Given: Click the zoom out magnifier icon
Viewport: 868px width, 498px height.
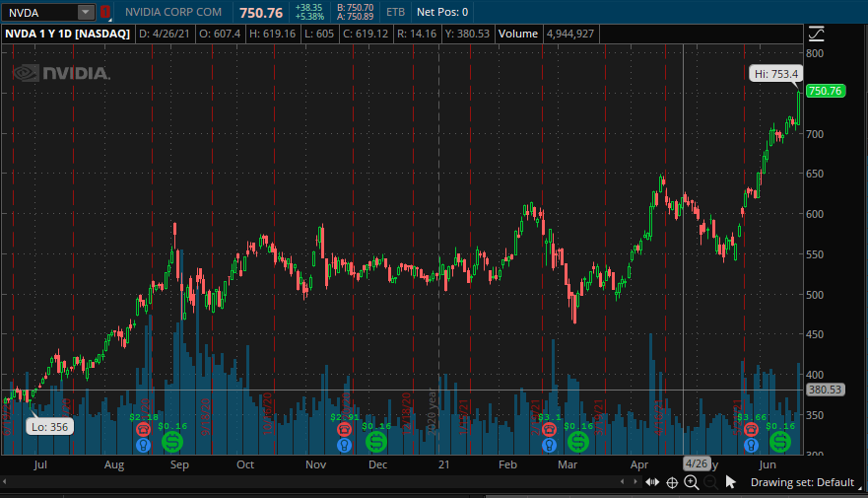Looking at the screenshot, I should click(x=710, y=482).
